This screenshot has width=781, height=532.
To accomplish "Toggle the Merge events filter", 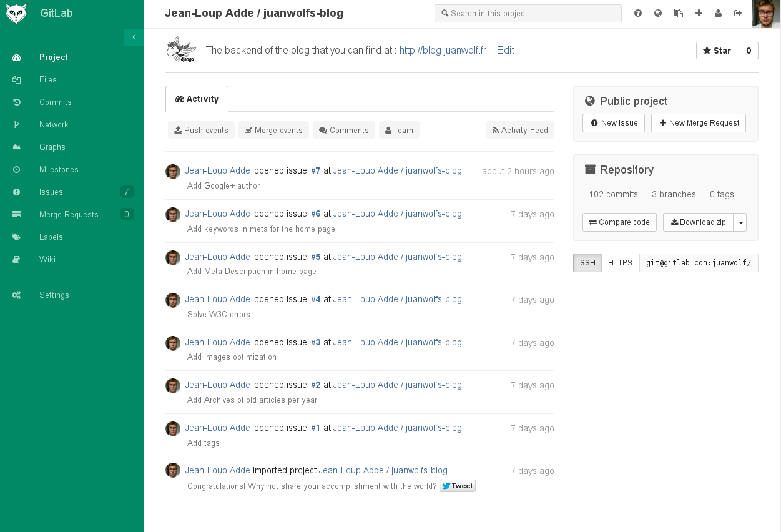I will 273,130.
